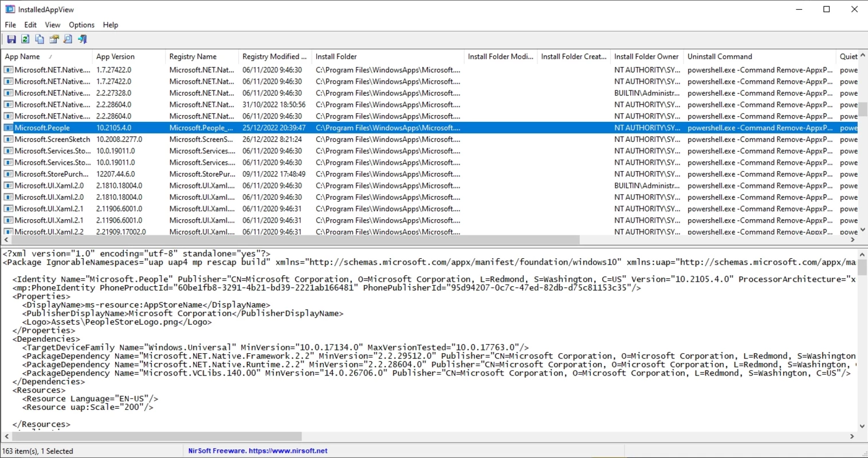Open the View menu
This screenshot has height=458, width=868.
tap(53, 25)
